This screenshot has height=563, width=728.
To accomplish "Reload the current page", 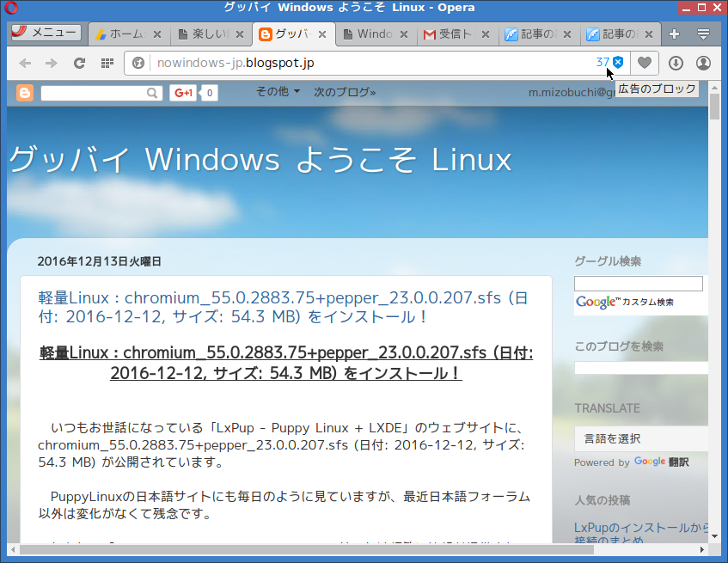I will pyautogui.click(x=79, y=63).
